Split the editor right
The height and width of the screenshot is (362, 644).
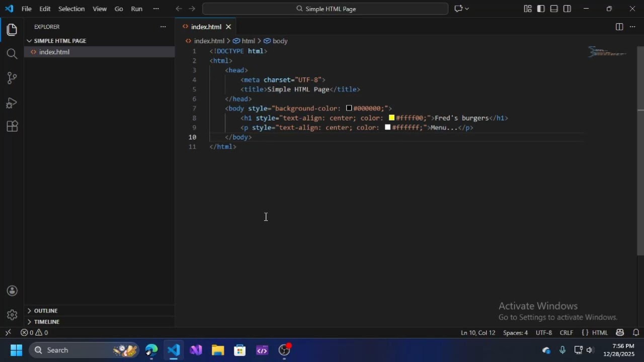click(619, 27)
